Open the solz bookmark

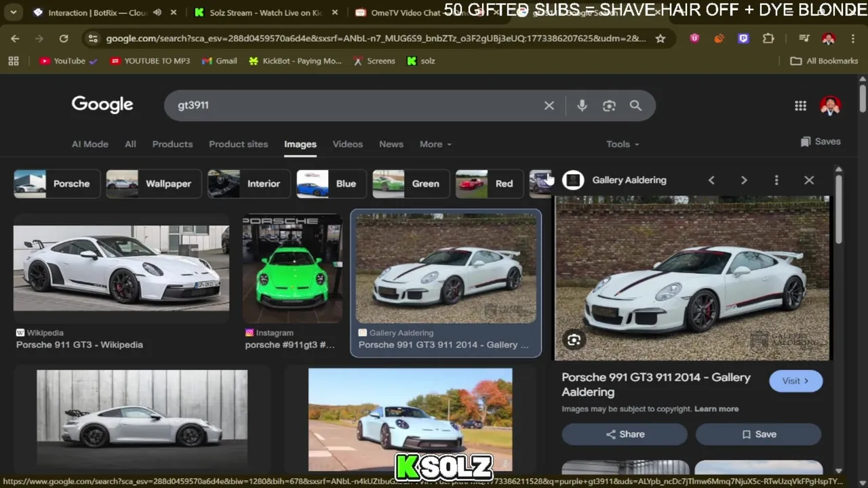click(x=420, y=61)
